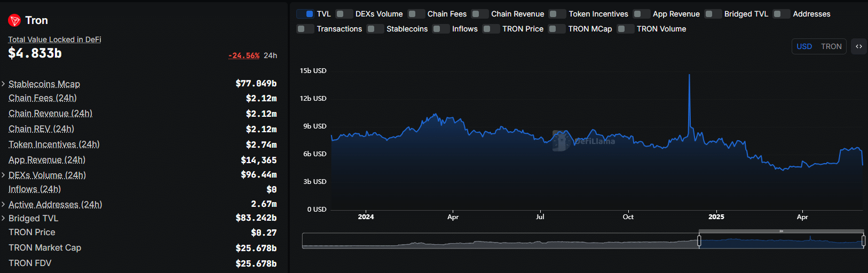The image size is (868, 273).
Task: Enable the Addresses toggle
Action: tap(782, 14)
